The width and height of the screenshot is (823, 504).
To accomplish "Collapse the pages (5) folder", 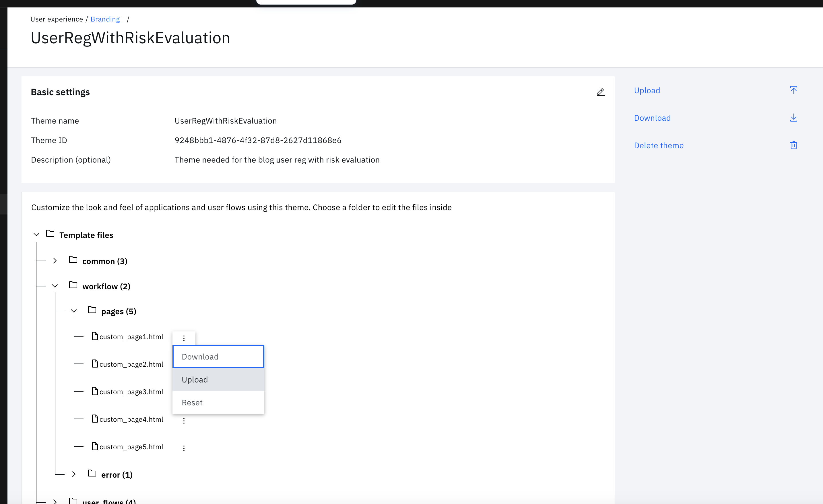I will (x=74, y=311).
